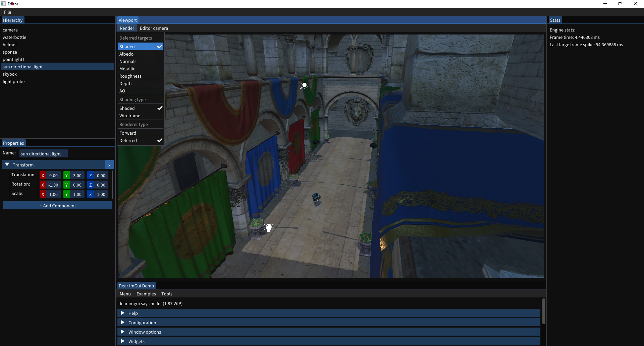Enable Metallic deferred target

pyautogui.click(x=141, y=69)
